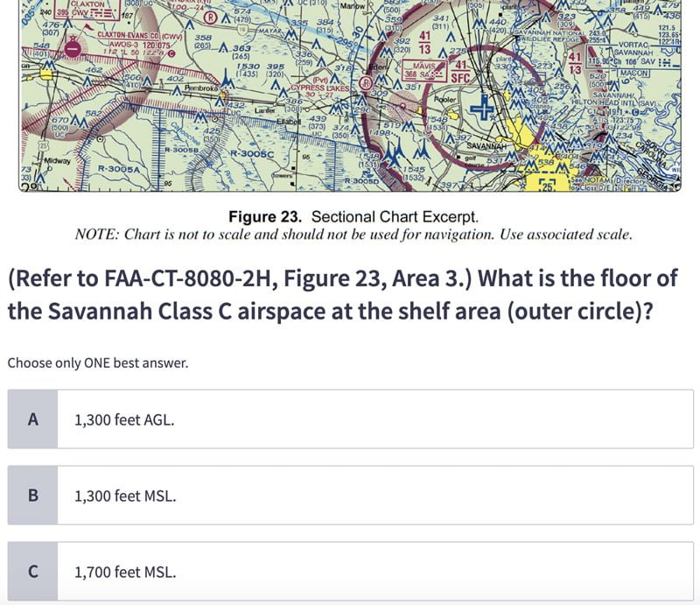Click the "Midway" label on the chart
The height and width of the screenshot is (605, 700).
57,160
